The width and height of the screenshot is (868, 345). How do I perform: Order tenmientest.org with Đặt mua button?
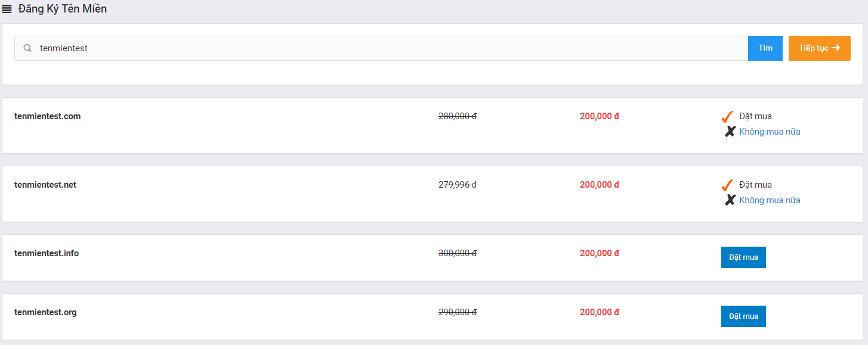pyautogui.click(x=743, y=316)
